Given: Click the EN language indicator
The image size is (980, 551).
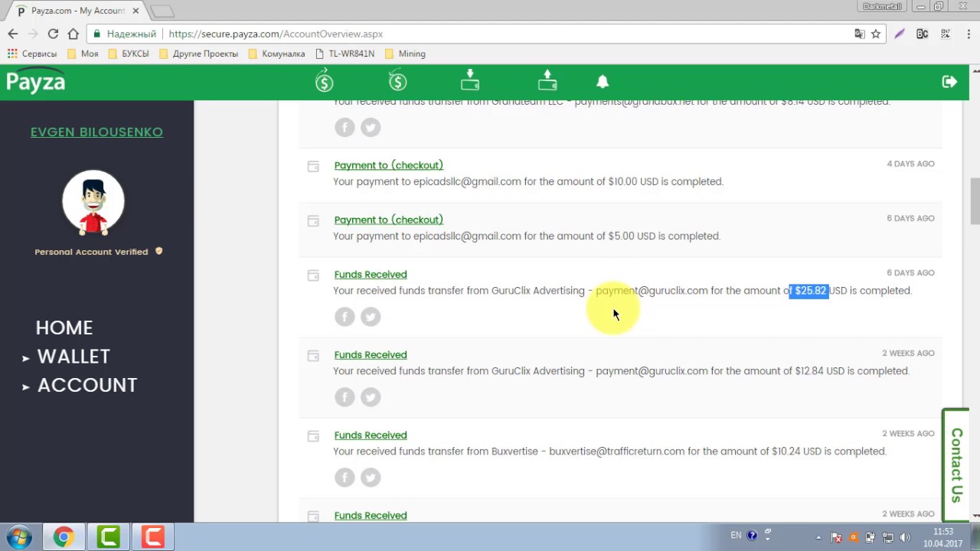Looking at the screenshot, I should tap(736, 536).
